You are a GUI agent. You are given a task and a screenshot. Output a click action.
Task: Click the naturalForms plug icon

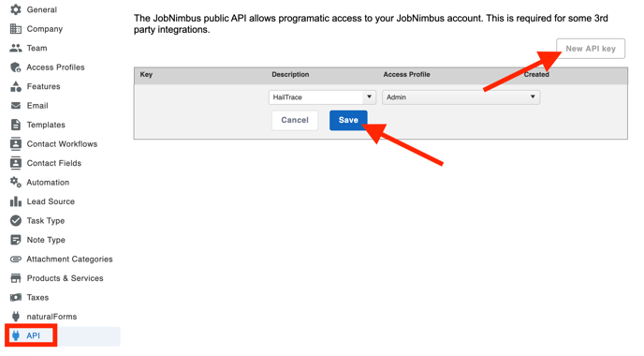tap(16, 316)
